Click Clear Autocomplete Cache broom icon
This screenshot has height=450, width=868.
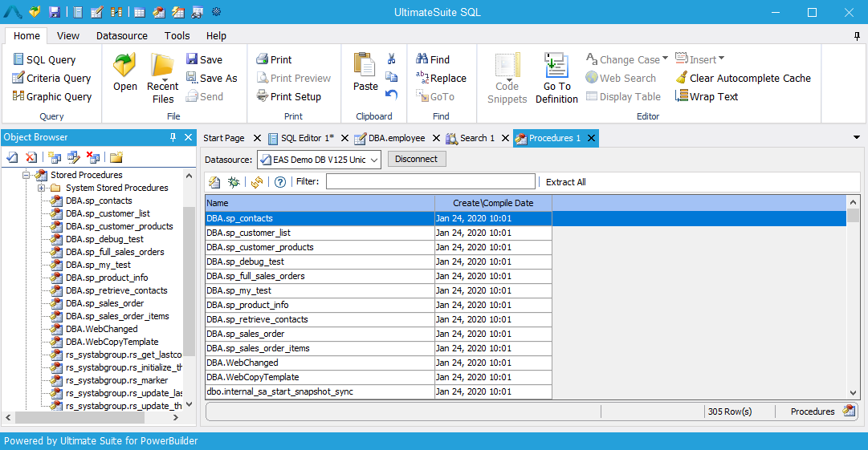[x=681, y=79]
